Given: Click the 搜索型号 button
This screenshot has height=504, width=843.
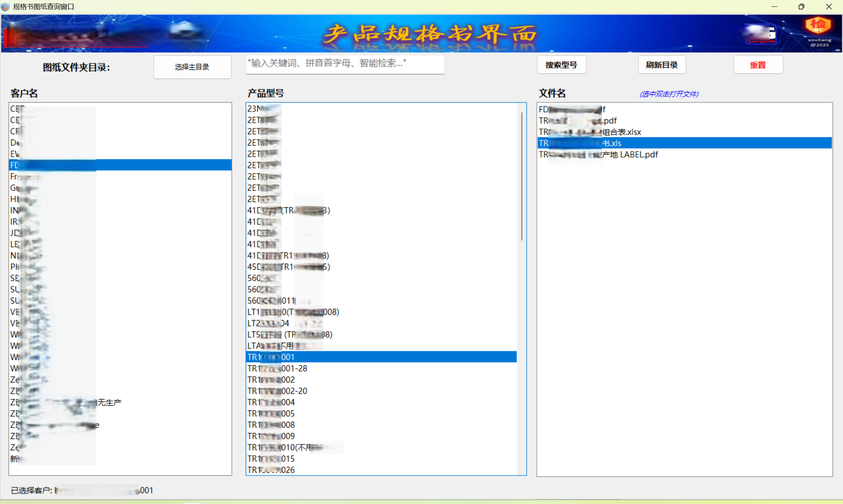Looking at the screenshot, I should tap(561, 65).
